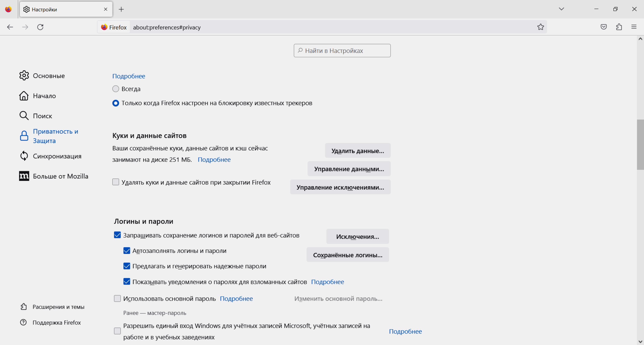The height and width of the screenshot is (345, 644).
Task: Click the scrollbar down arrow
Action: pyautogui.click(x=640, y=341)
